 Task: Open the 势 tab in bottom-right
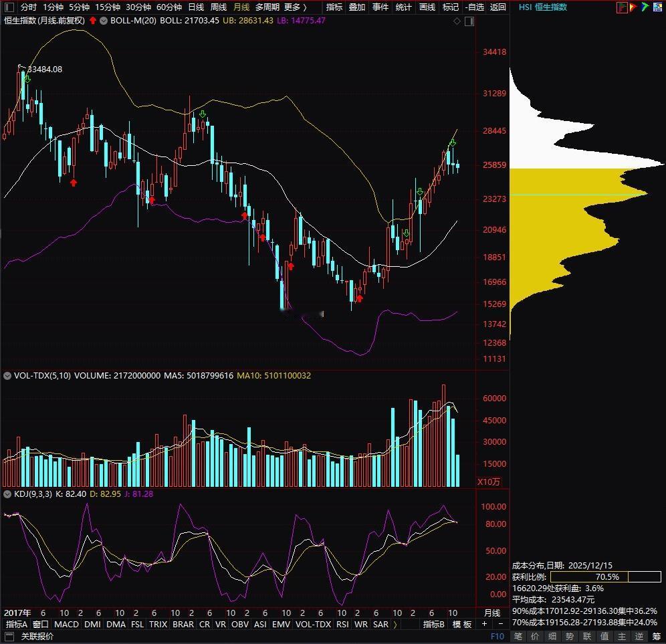tap(570, 637)
